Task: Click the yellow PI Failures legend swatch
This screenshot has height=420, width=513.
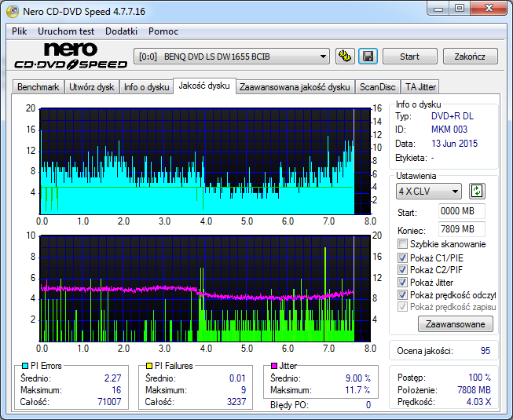Action: pyautogui.click(x=149, y=366)
